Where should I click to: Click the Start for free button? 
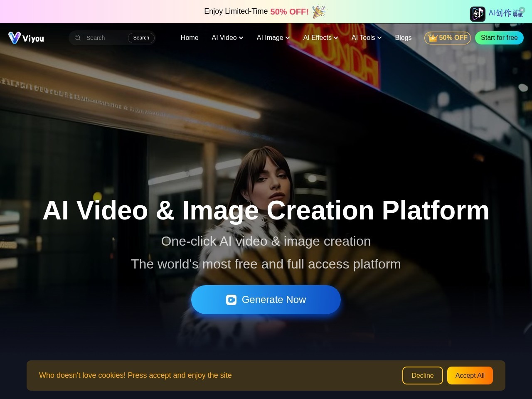pyautogui.click(x=499, y=38)
